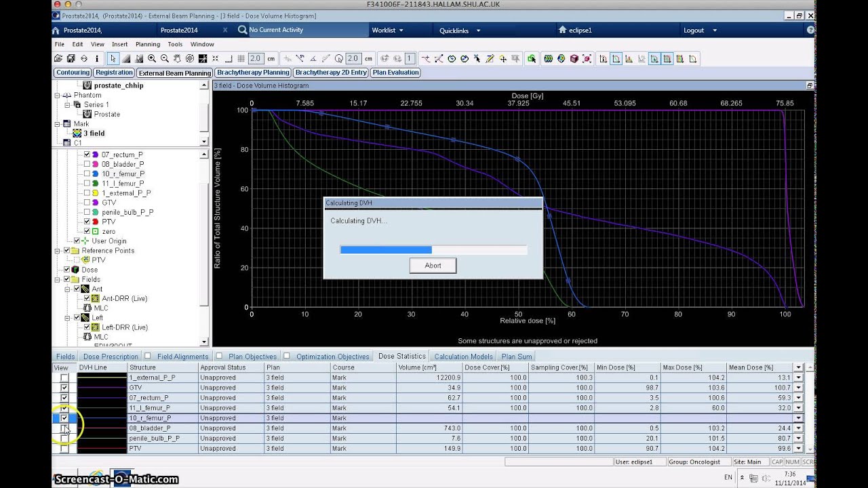The image size is (868, 488).
Task: Check the GTV structure tree checkbox
Action: click(87, 203)
